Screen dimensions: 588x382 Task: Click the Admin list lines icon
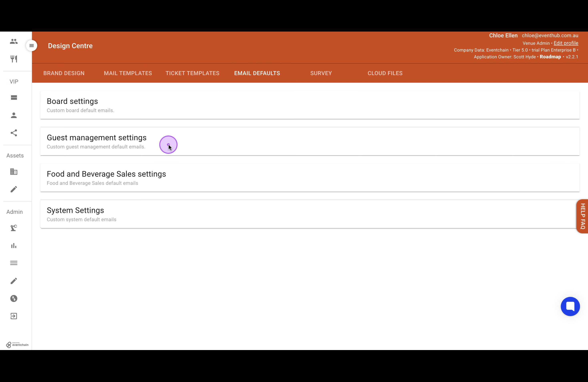[x=14, y=263]
